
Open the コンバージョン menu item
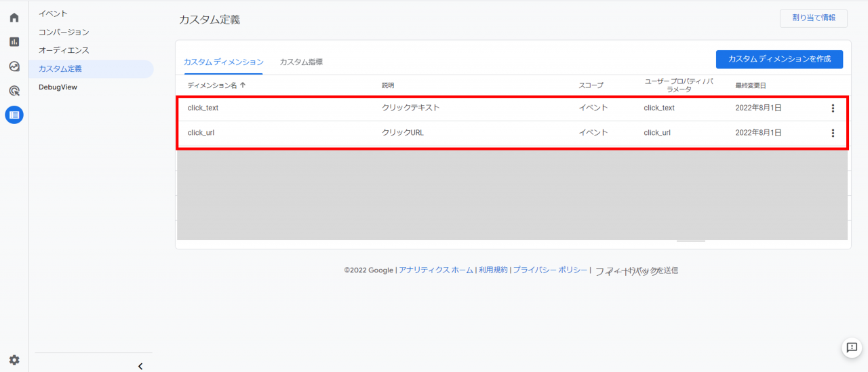coord(64,32)
